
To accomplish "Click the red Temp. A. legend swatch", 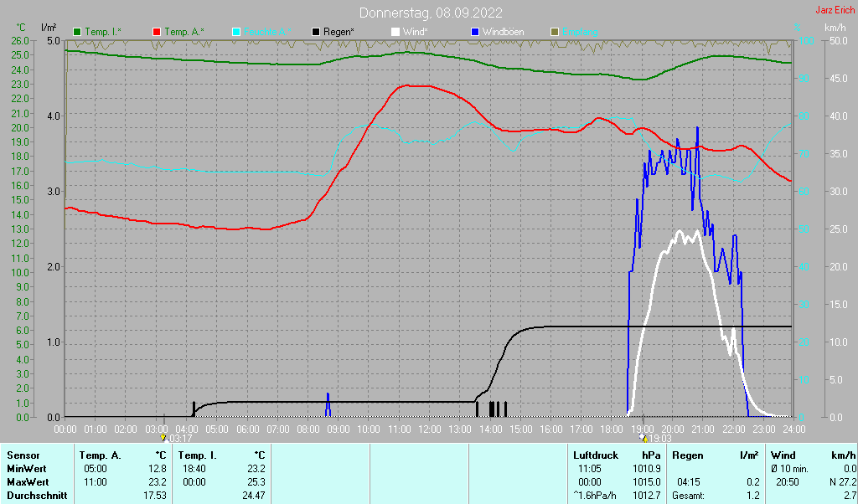I will (x=157, y=32).
